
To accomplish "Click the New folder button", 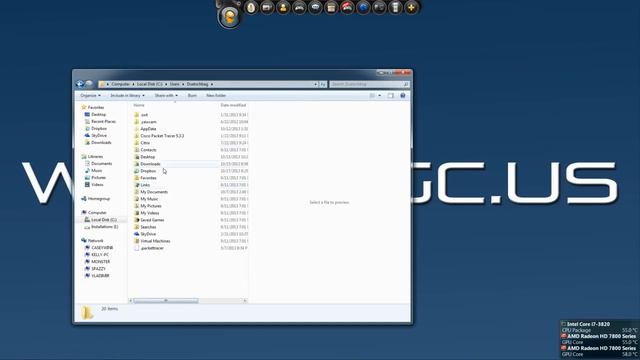I will coord(216,96).
